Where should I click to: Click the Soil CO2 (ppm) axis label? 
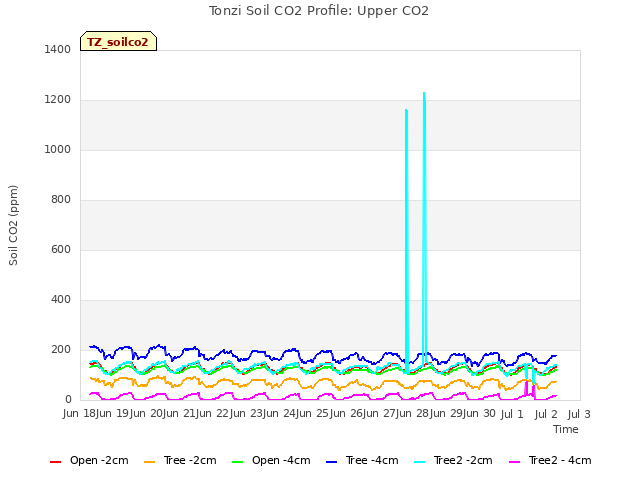13,225
